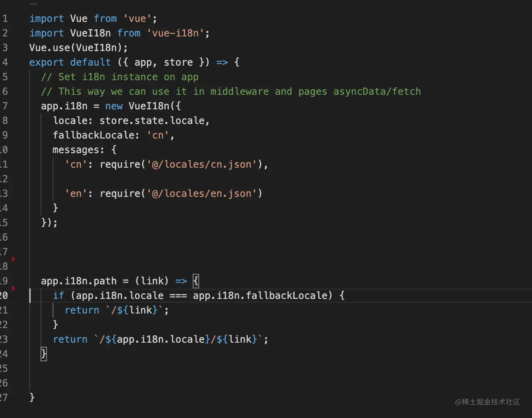Click the (link) parameter on line 19
Screen dimensions: 532x418
(152, 281)
